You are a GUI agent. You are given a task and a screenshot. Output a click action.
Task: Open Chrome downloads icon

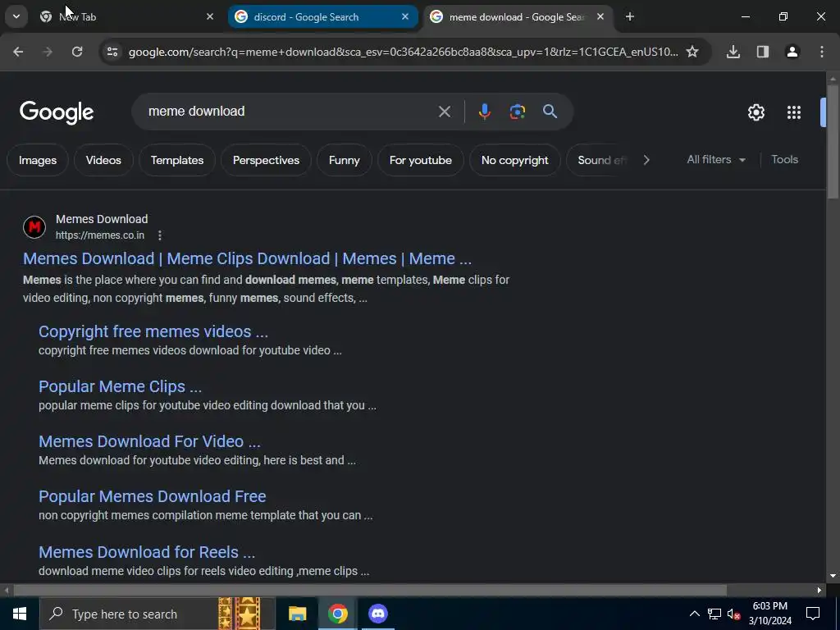point(733,52)
